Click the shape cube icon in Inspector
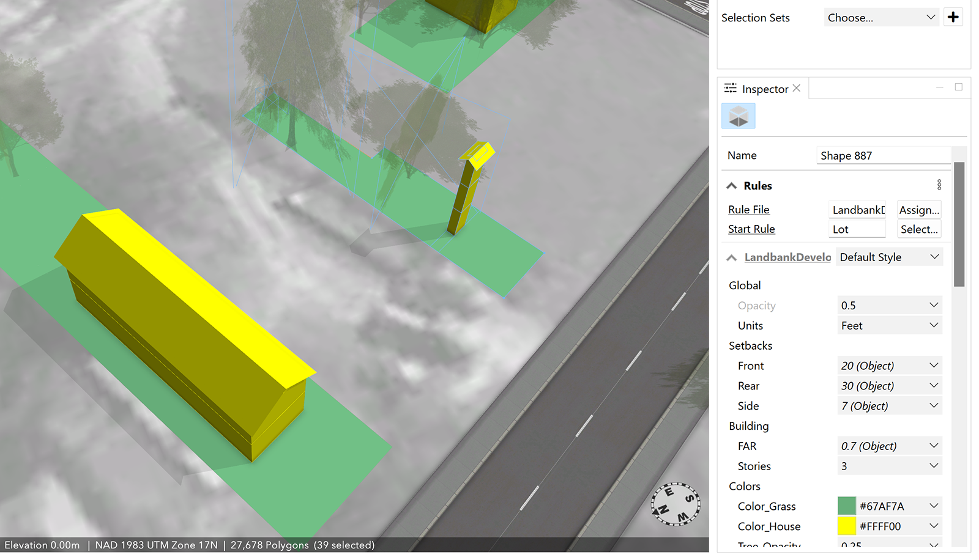The width and height of the screenshot is (979, 560). click(739, 116)
